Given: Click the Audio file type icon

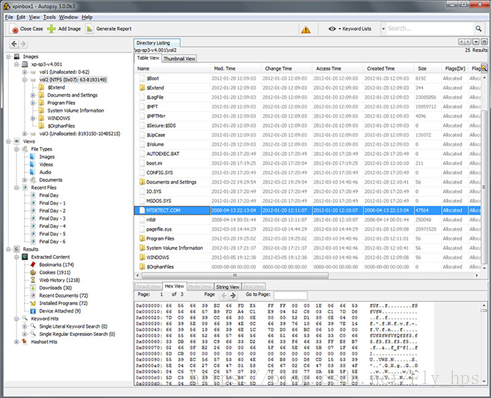Looking at the screenshot, I should pyautogui.click(x=33, y=172).
